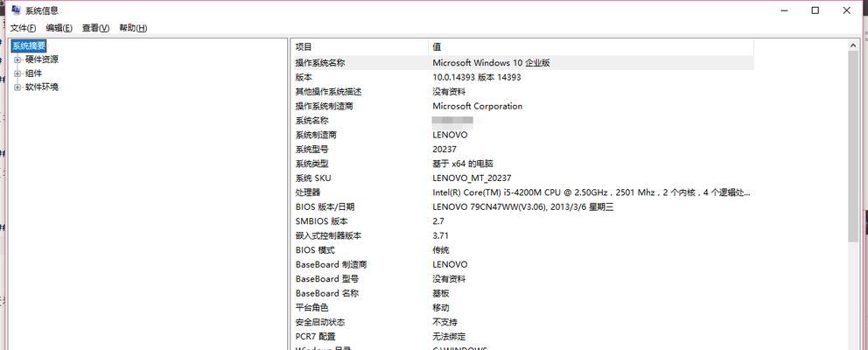
Task: Select the 系统制造商 row
Action: [x=522, y=135]
